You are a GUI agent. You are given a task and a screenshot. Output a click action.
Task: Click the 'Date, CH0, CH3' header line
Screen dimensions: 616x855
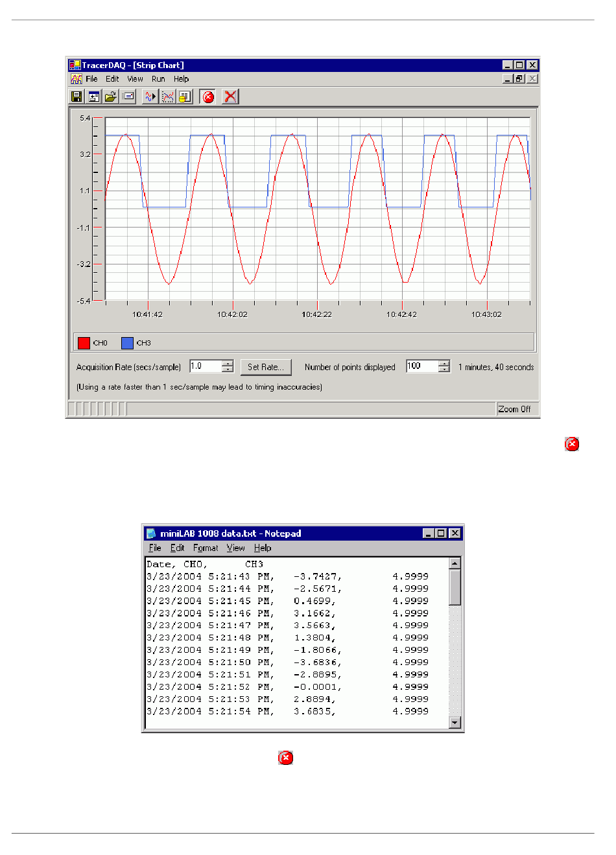(205, 564)
